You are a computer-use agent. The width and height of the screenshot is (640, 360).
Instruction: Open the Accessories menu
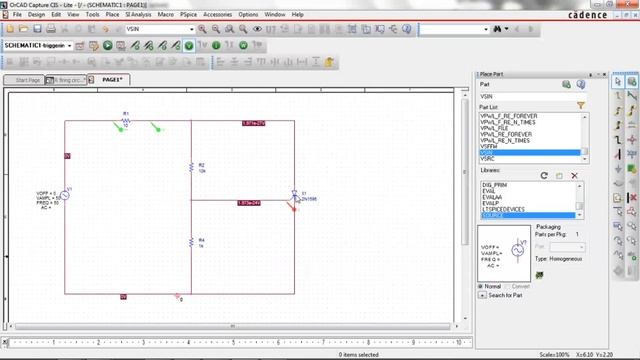click(218, 14)
